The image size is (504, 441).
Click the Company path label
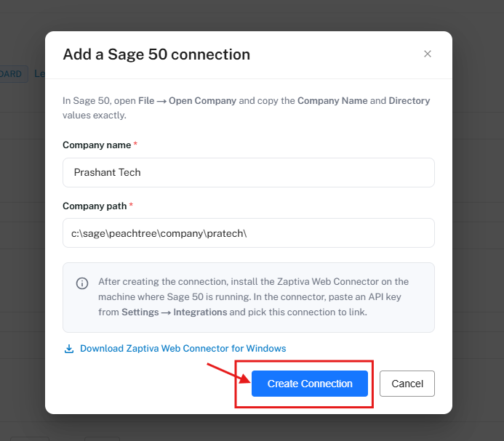click(x=95, y=206)
